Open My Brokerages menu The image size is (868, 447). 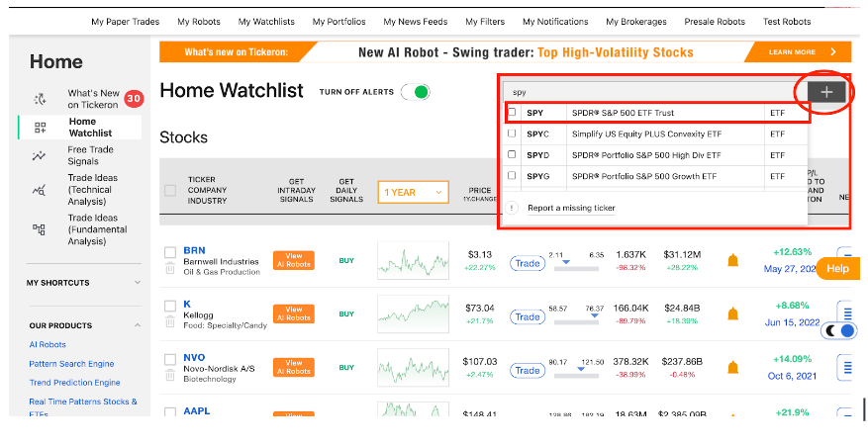point(636,22)
